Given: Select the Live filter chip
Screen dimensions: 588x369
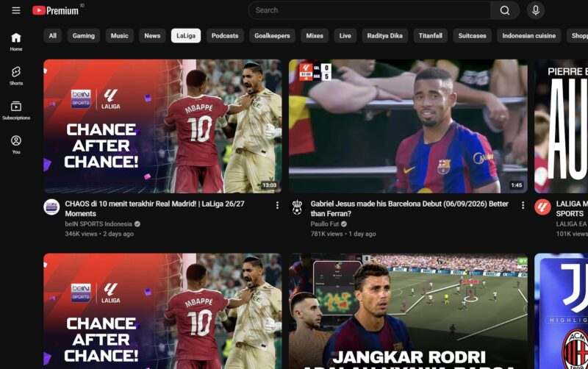Looking at the screenshot, I should 345,35.
